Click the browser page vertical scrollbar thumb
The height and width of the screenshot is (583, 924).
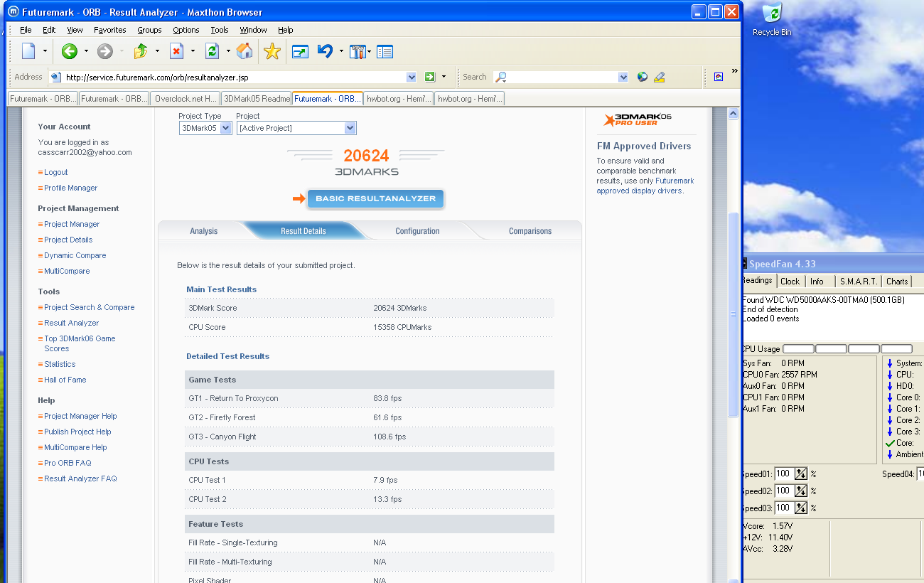[734, 314]
